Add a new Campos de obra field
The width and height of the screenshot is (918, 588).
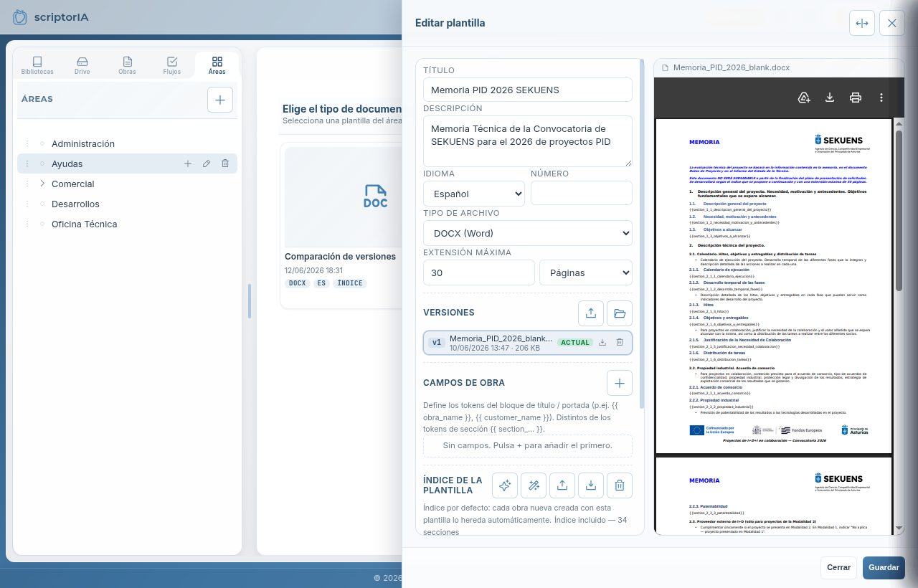point(620,383)
